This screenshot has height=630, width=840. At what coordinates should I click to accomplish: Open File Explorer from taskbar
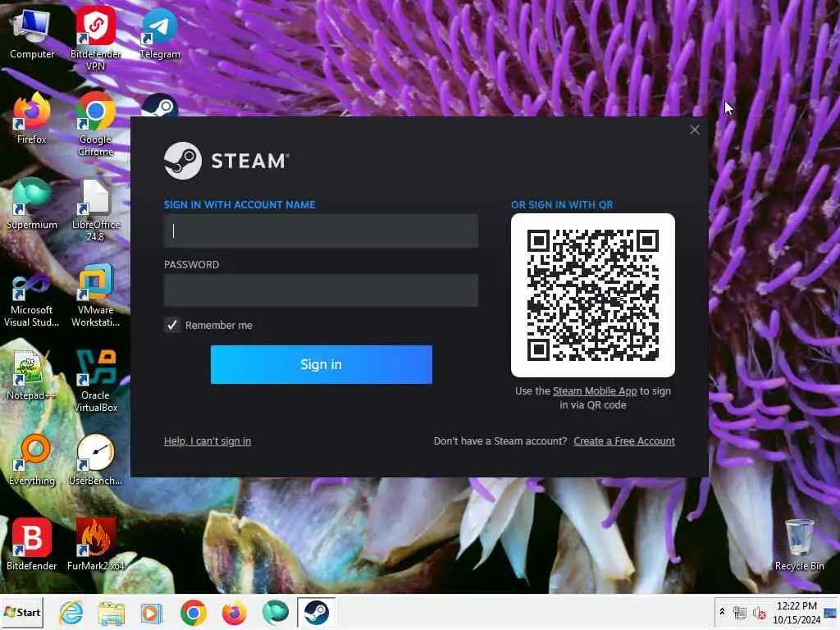click(x=111, y=612)
